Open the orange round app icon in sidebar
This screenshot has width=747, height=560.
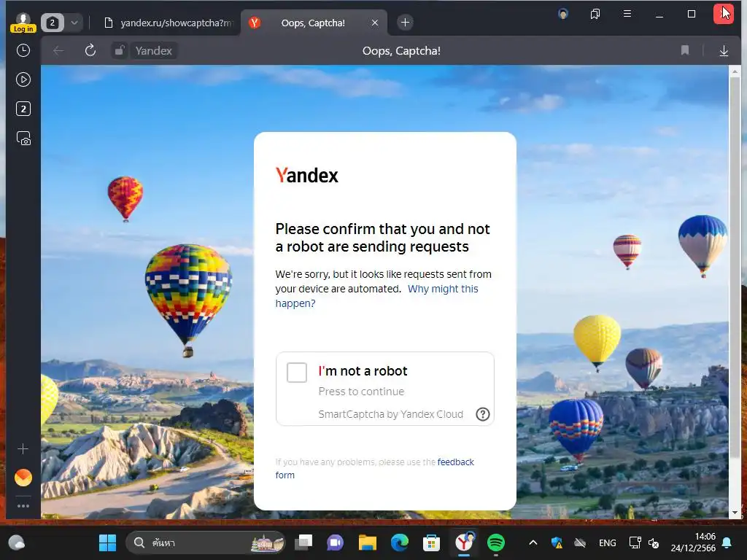click(x=23, y=478)
